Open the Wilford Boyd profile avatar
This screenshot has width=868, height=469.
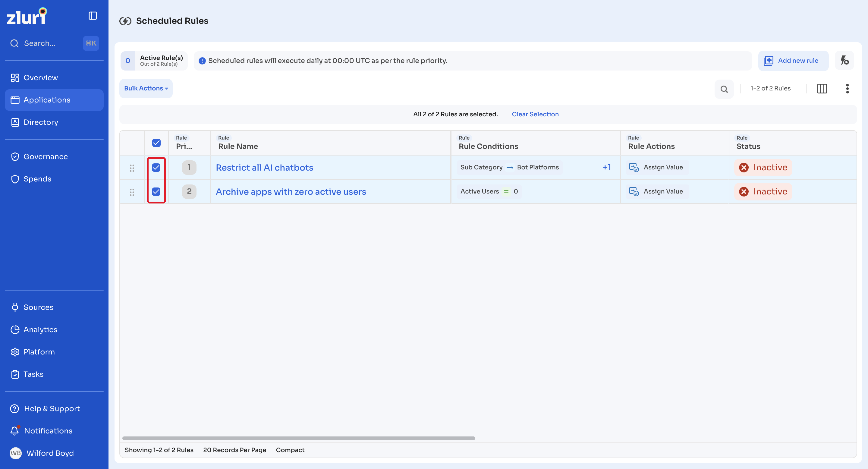[x=15, y=453]
